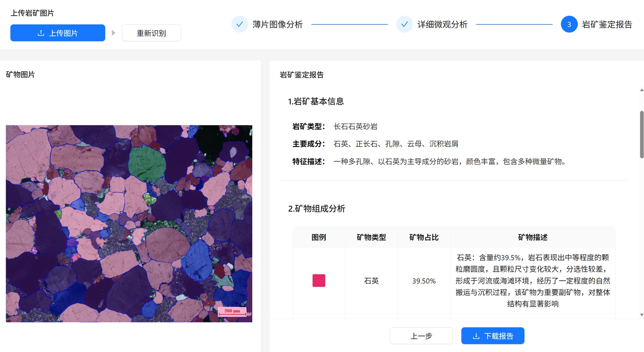Open the 岩矿鉴定报告 step label

[x=607, y=25]
